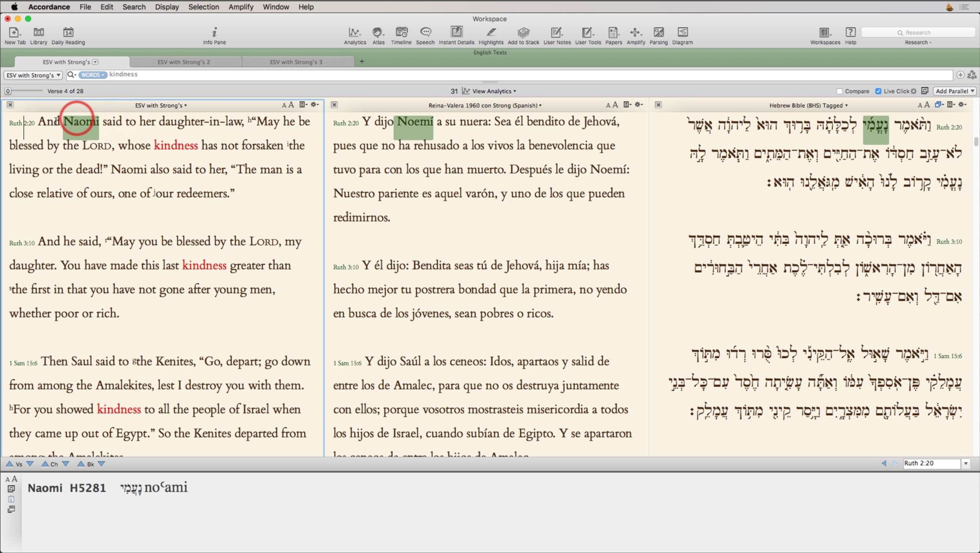Open Daily Reading
This screenshot has width=980, height=553.
pos(68,35)
